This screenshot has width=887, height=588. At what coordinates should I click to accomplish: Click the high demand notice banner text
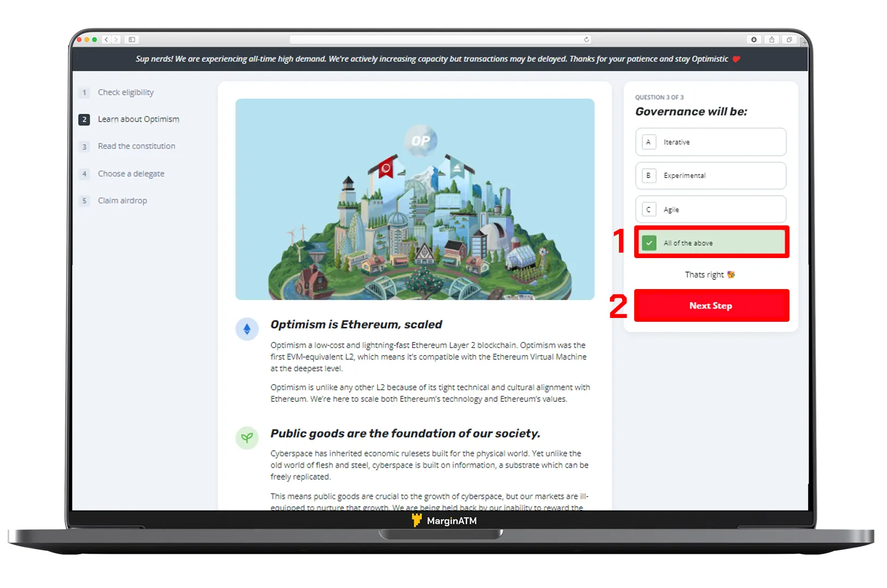432,59
